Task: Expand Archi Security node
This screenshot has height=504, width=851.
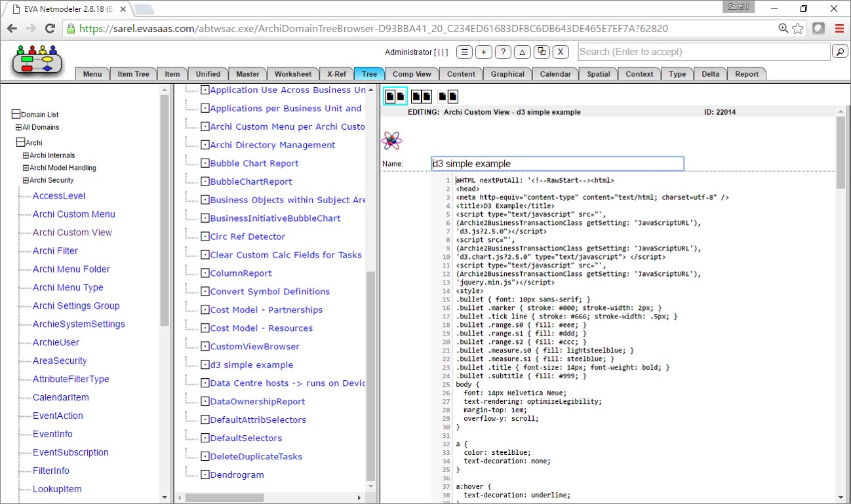Action: click(26, 180)
